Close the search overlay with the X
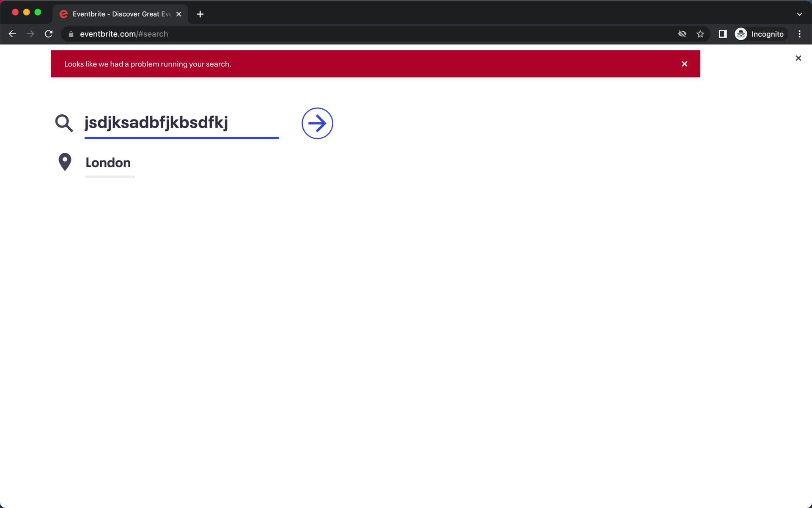Screen dimensions: 812x508 (798, 58)
